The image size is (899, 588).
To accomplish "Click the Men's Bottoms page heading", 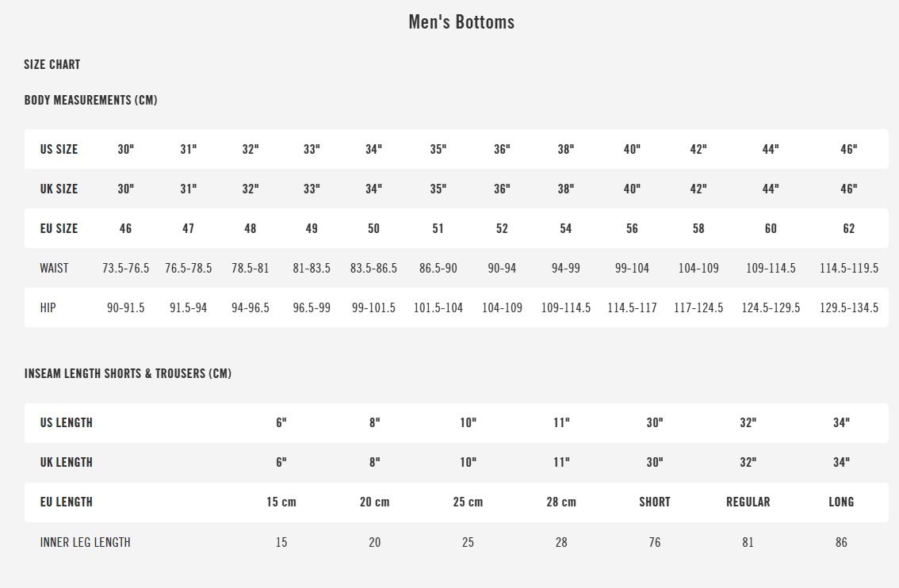I will (x=461, y=22).
